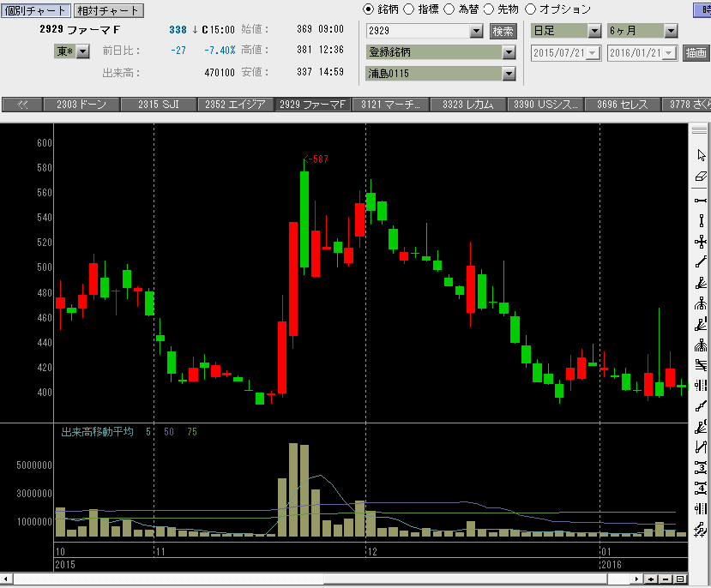Image resolution: width=711 pixels, height=588 pixels.
Task: Click the 出来高移動平均 indicator label
Action: click(98, 432)
